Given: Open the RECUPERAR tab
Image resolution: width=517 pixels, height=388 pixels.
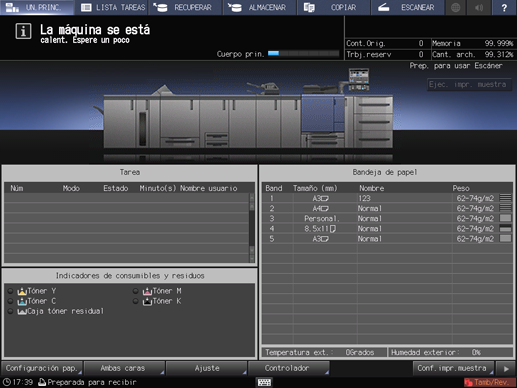Looking at the screenshot, I should [185, 7].
